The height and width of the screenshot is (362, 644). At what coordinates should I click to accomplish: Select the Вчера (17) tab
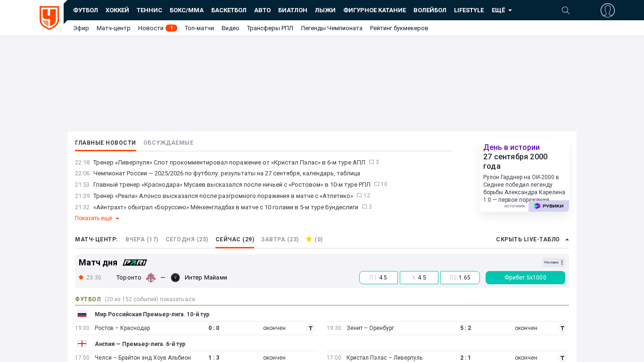pos(142,239)
